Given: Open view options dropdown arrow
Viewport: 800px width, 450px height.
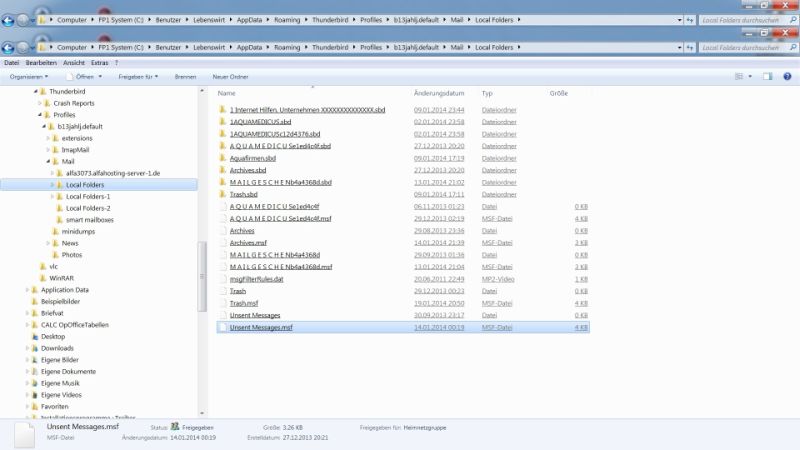Looking at the screenshot, I should [x=750, y=77].
